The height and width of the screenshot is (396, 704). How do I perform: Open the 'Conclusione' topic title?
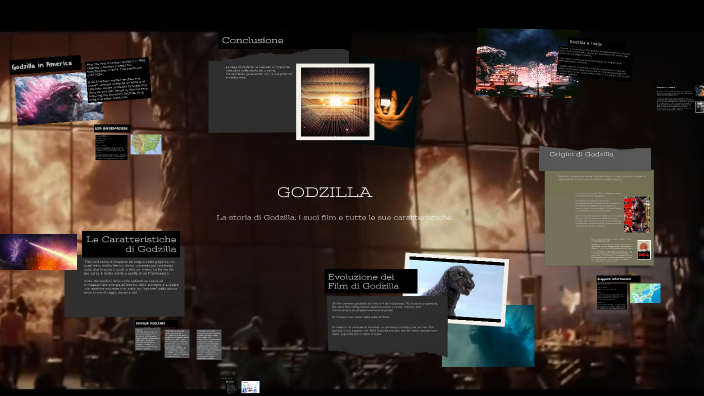pyautogui.click(x=252, y=40)
